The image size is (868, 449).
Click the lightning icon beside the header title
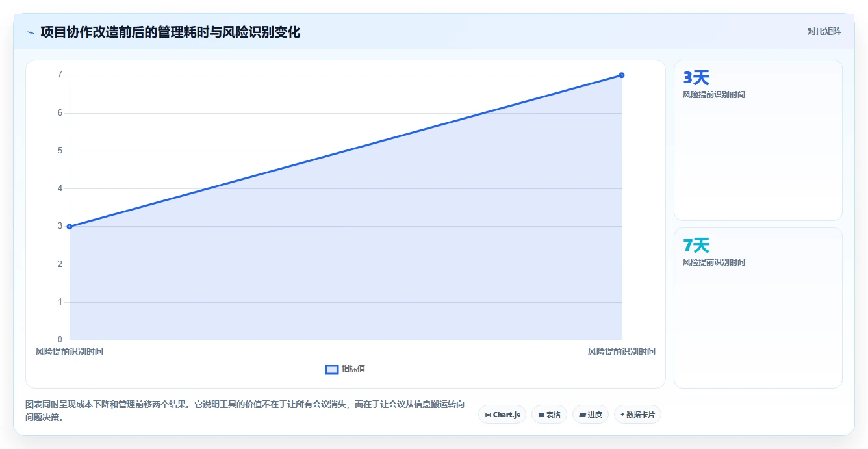pos(31,32)
